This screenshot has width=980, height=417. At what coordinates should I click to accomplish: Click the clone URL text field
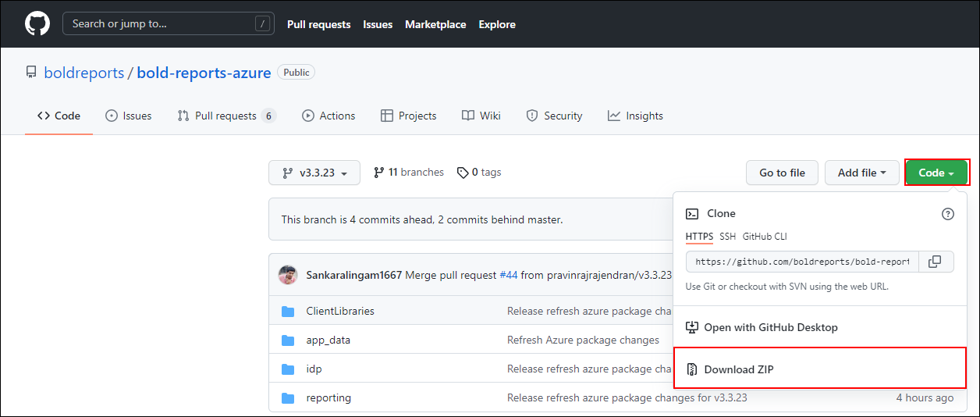point(803,262)
